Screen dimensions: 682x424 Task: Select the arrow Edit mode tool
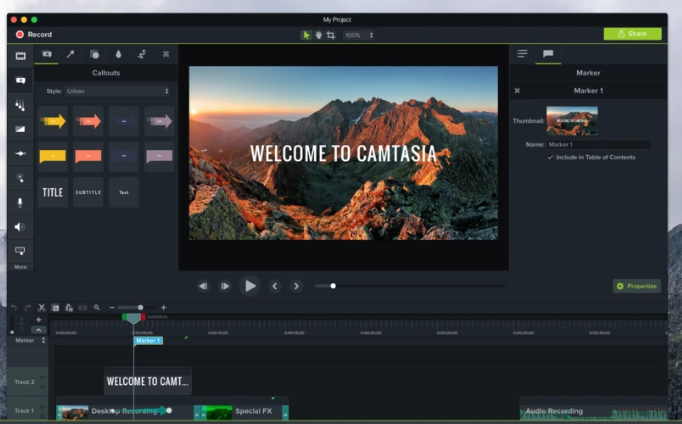tap(306, 35)
